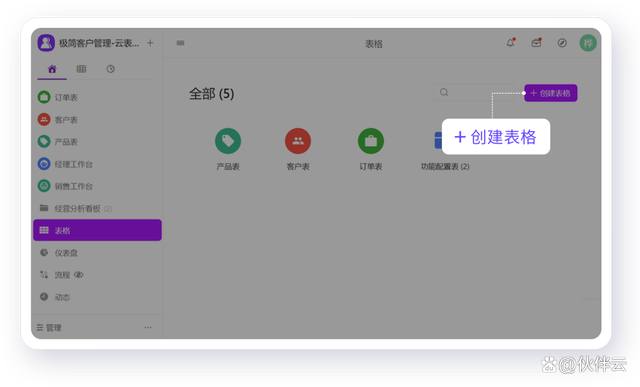Screen dimensions: 640x387
Task: Select 仪表盘 in the sidebar
Action: click(x=97, y=253)
